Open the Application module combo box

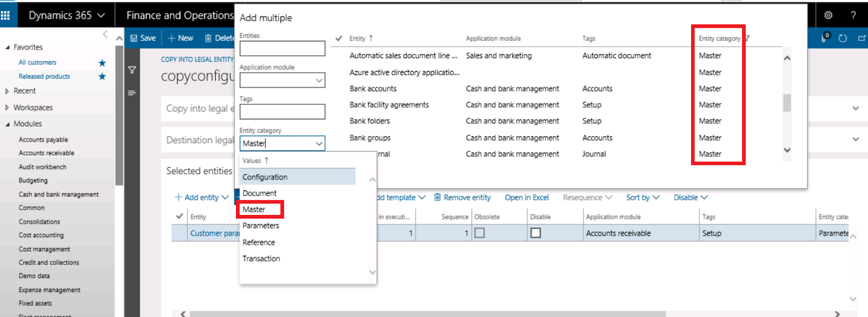coord(282,80)
